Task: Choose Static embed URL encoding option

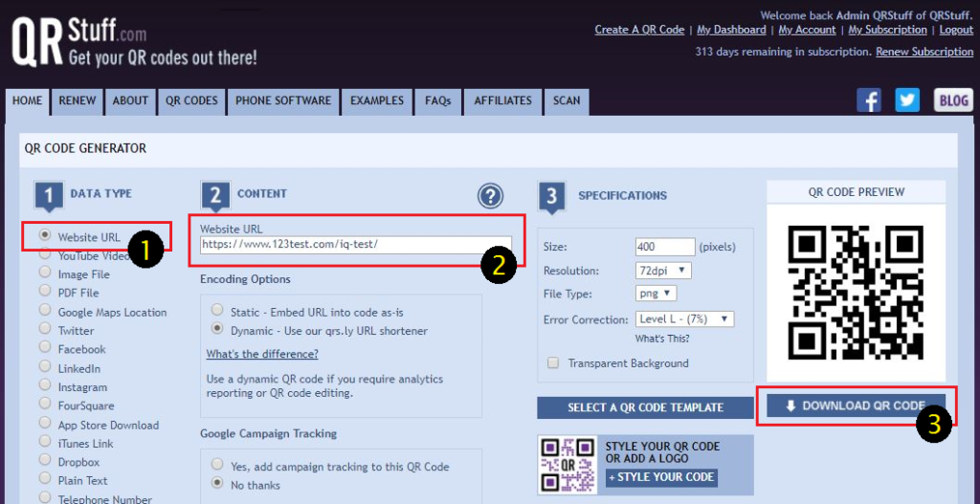Action: (217, 311)
